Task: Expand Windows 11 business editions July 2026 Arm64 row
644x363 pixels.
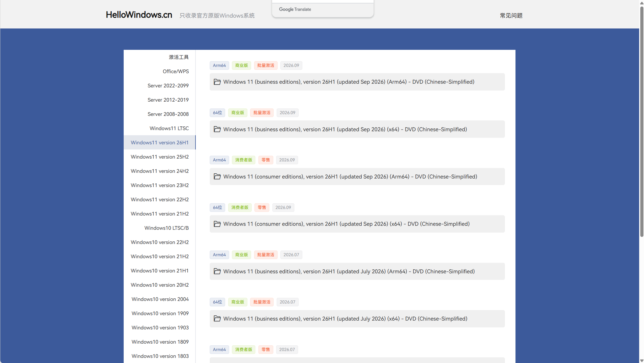Action: [357, 271]
